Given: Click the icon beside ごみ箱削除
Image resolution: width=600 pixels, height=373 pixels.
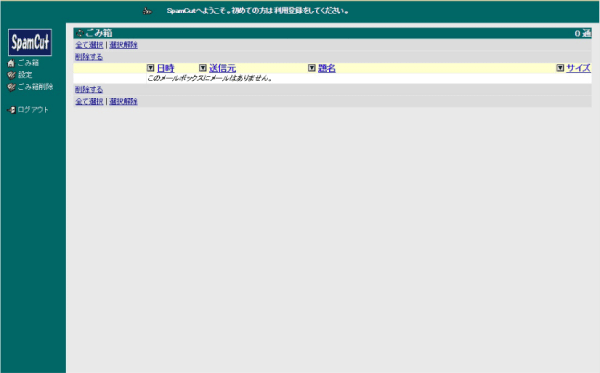Looking at the screenshot, I should tap(11, 87).
